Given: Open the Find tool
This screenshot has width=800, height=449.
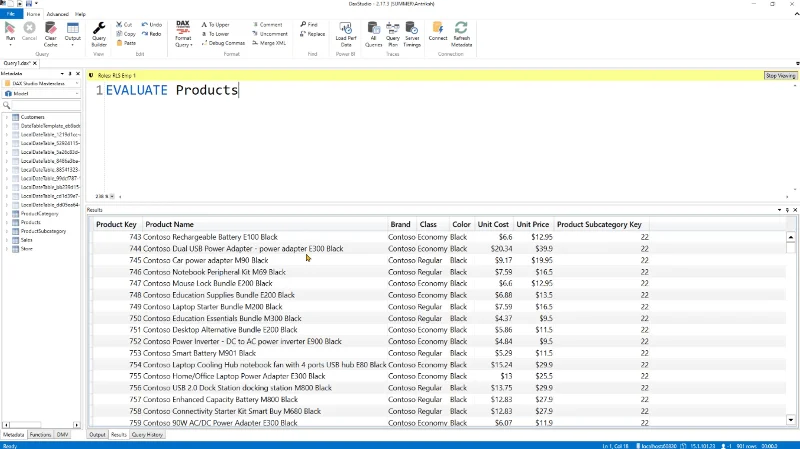Looking at the screenshot, I should tap(309, 24).
